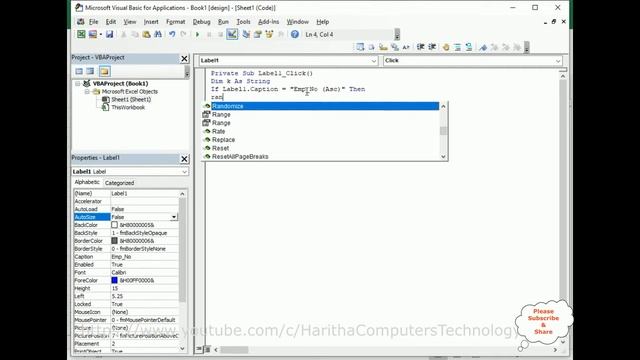Open the Object Browser icon
This screenshot has height=360, width=640.
click(269, 34)
